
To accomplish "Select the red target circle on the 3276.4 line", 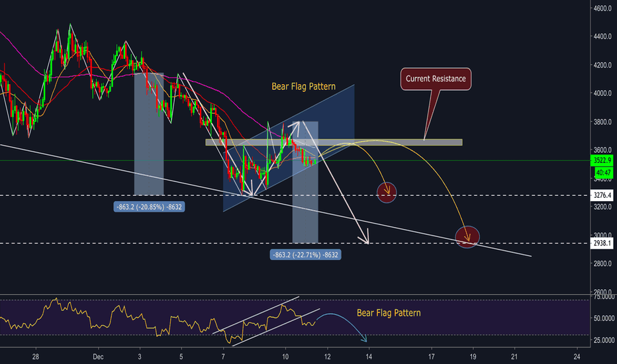I will 387,193.
